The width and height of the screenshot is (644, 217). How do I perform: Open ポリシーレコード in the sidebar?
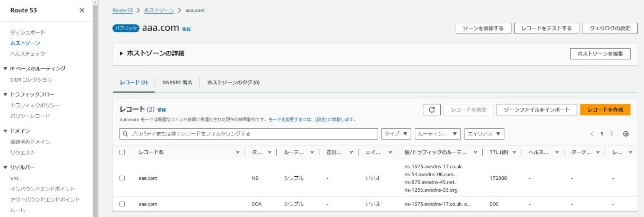tap(30, 116)
